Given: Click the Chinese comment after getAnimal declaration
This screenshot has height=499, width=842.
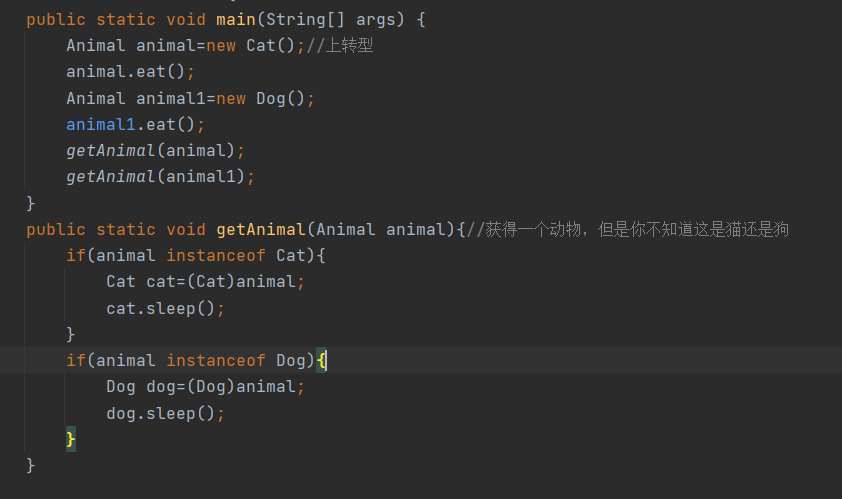Looking at the screenshot, I should (627, 229).
